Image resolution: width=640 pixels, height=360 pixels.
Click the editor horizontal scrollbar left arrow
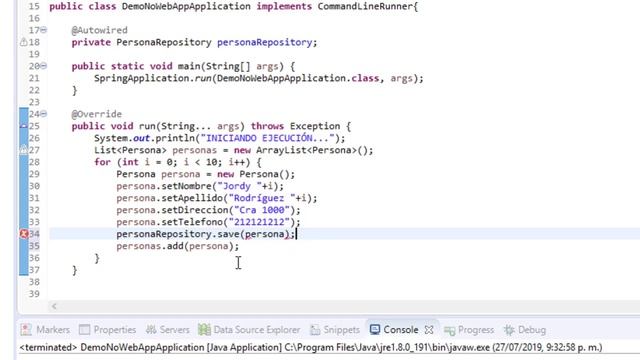pos(54,306)
